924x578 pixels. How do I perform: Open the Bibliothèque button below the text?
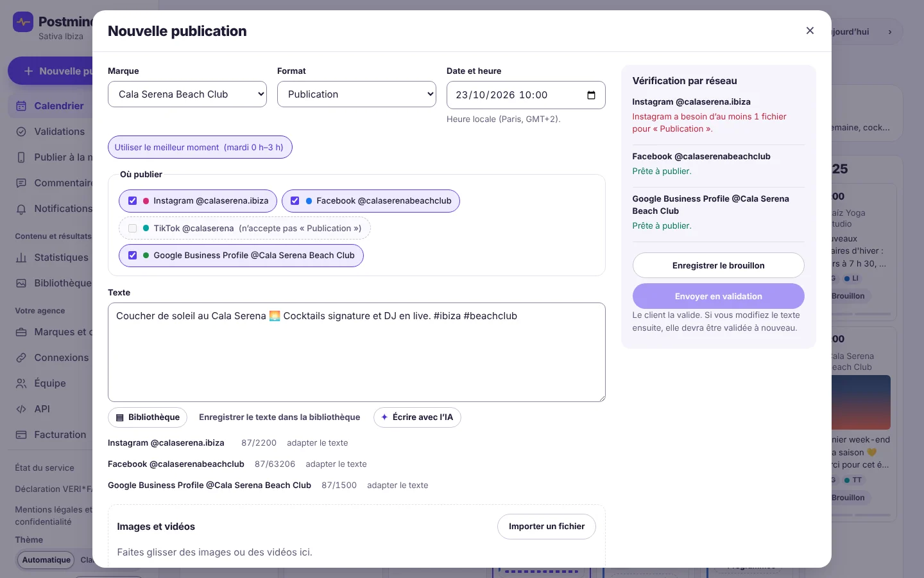pos(148,417)
